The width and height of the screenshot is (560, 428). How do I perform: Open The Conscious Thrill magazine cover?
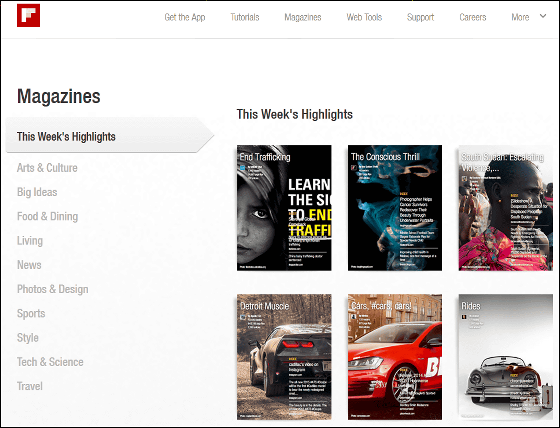(x=395, y=208)
